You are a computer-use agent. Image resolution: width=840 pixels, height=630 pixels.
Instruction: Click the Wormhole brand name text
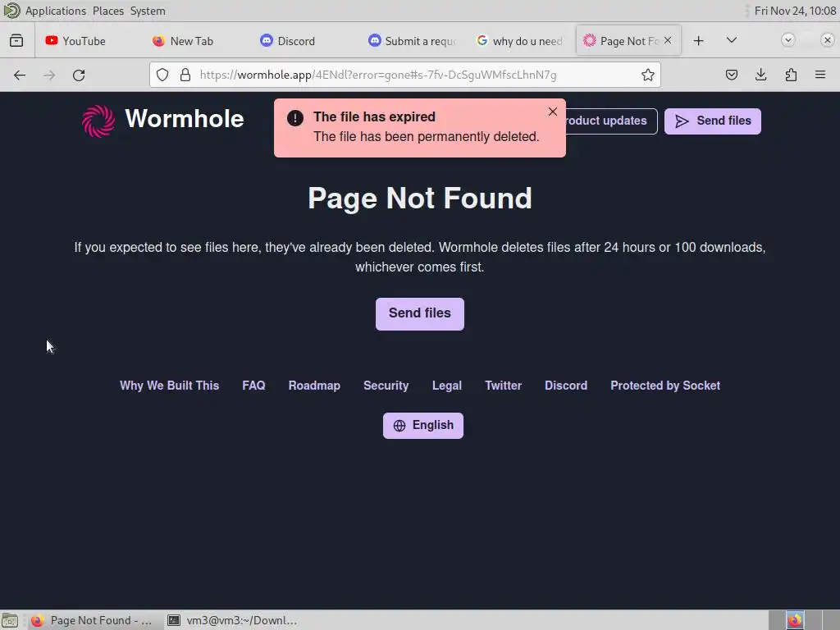[x=185, y=119]
